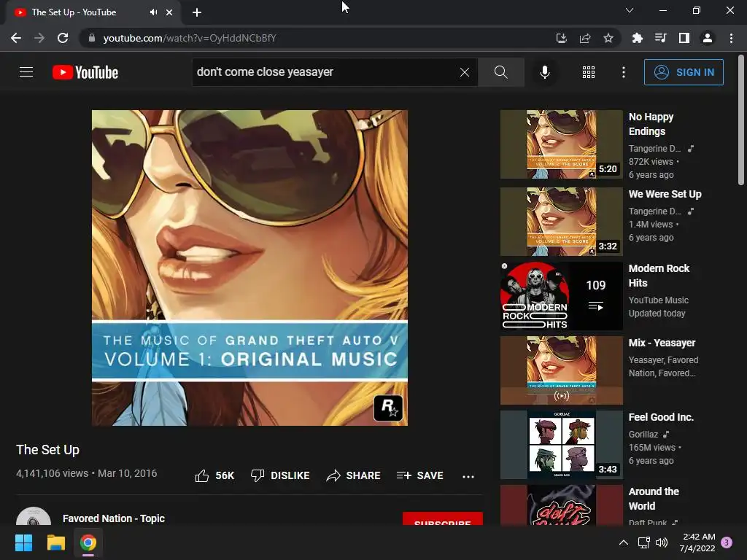The image size is (747, 560).
Task: Click the SIGN IN button
Action: tap(684, 72)
